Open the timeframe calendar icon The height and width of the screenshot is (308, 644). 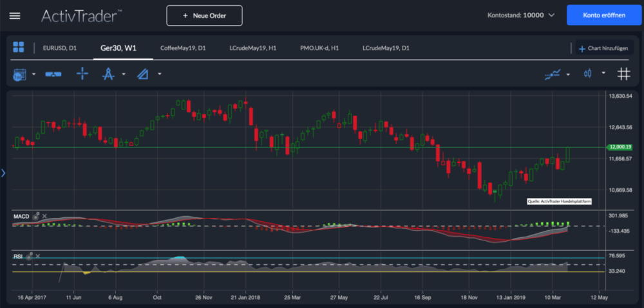click(19, 74)
